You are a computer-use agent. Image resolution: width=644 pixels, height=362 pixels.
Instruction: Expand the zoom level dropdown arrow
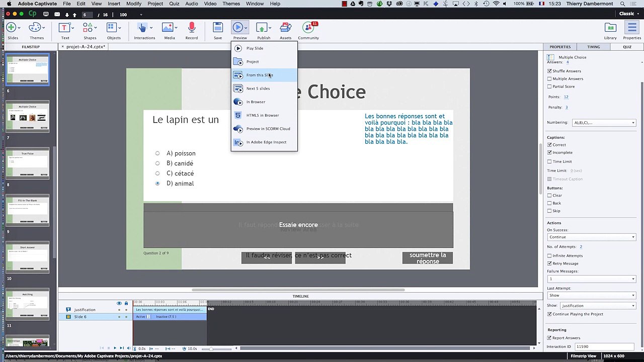pyautogui.click(x=141, y=15)
